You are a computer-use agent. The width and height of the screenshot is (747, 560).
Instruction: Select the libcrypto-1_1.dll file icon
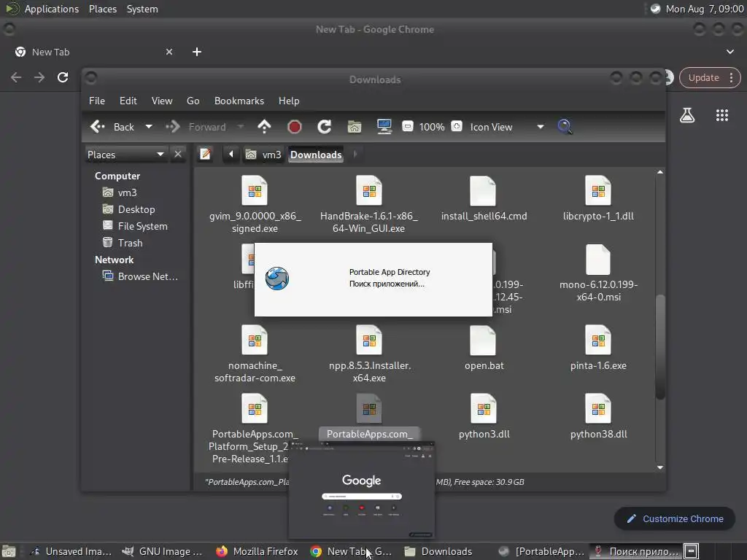(598, 191)
